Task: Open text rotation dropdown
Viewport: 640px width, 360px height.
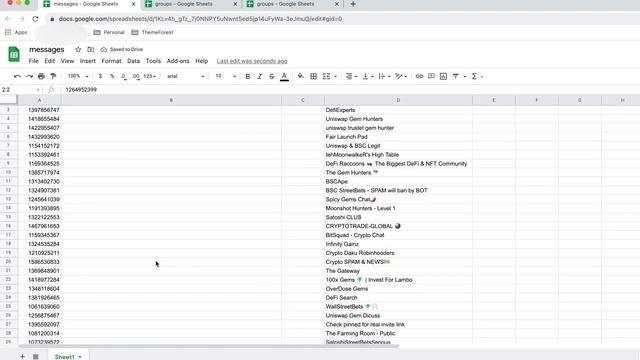Action: click(x=401, y=76)
